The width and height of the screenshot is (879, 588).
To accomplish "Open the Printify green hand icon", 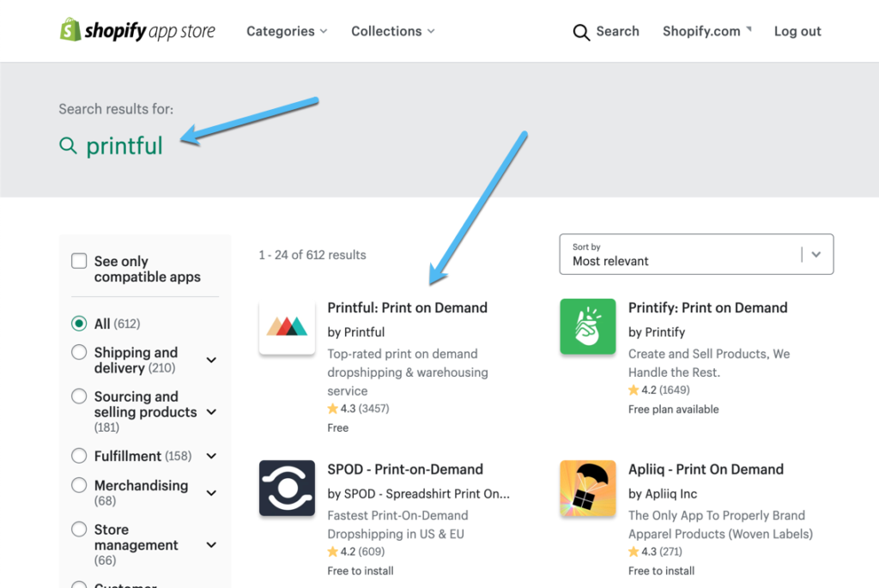I will click(587, 326).
